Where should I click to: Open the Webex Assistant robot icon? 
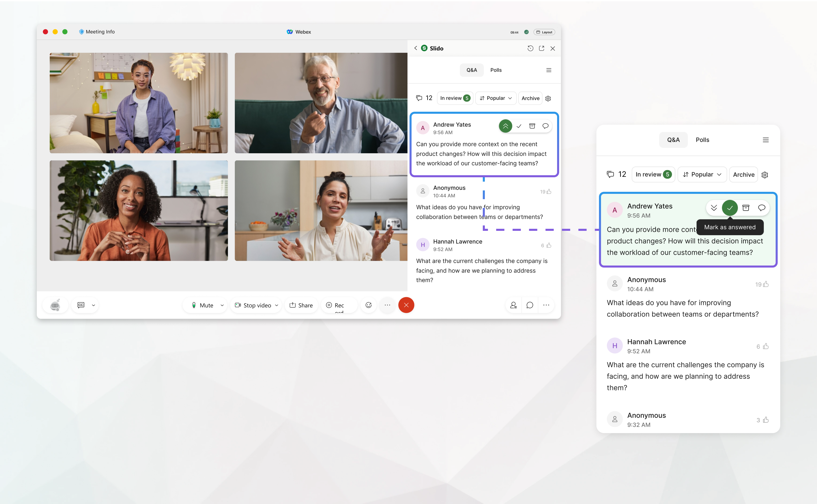[x=55, y=305]
